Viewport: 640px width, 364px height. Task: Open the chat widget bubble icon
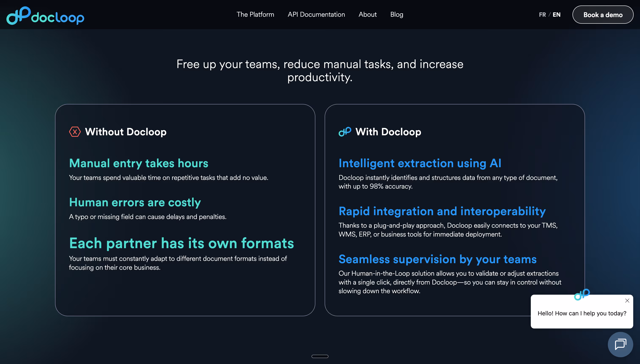(x=620, y=344)
